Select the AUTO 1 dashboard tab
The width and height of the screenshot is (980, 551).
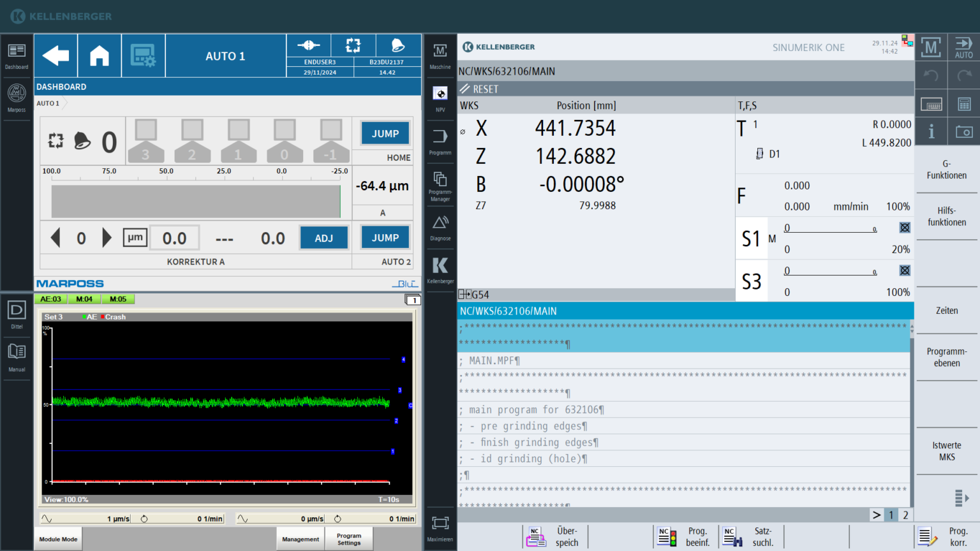coord(48,103)
